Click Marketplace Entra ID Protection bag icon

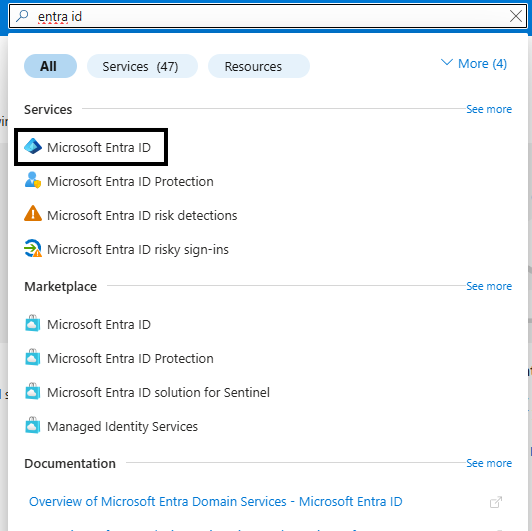(x=33, y=357)
